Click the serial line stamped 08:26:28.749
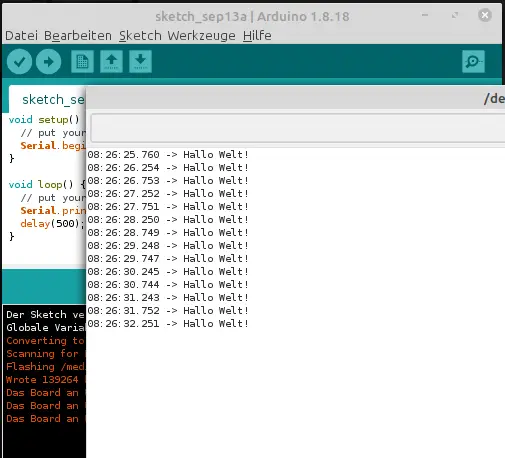 pos(168,233)
